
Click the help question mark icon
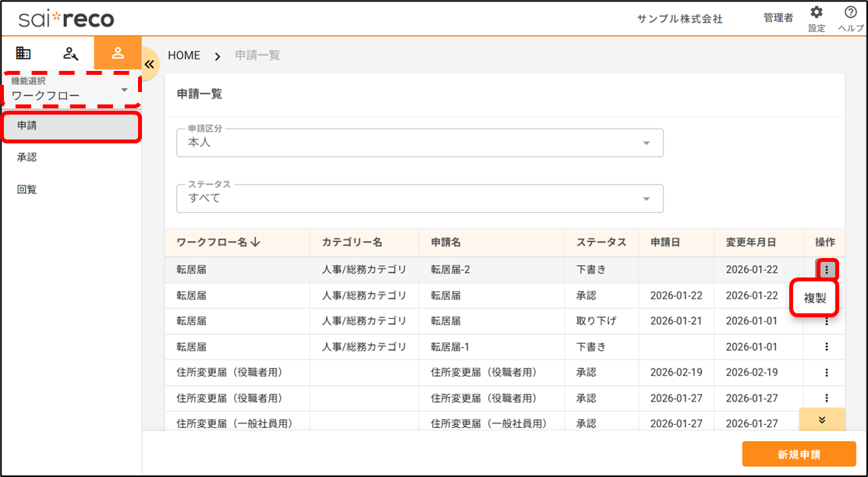(850, 13)
